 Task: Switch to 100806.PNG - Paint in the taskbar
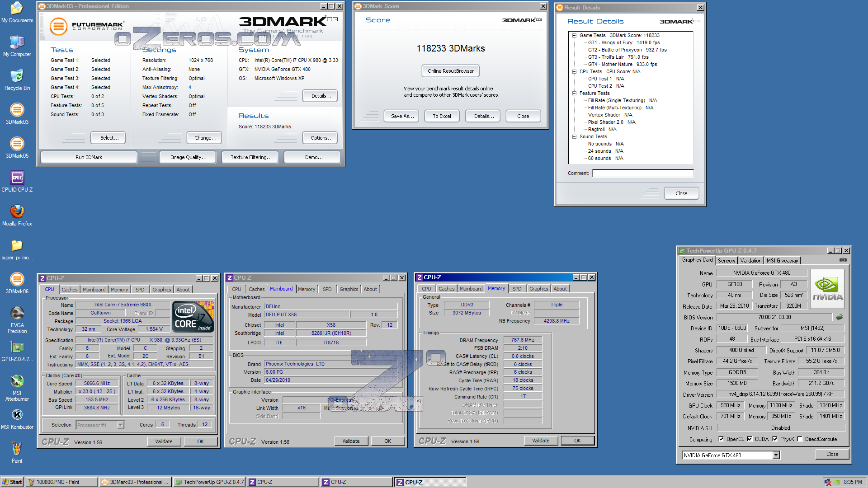click(62, 482)
